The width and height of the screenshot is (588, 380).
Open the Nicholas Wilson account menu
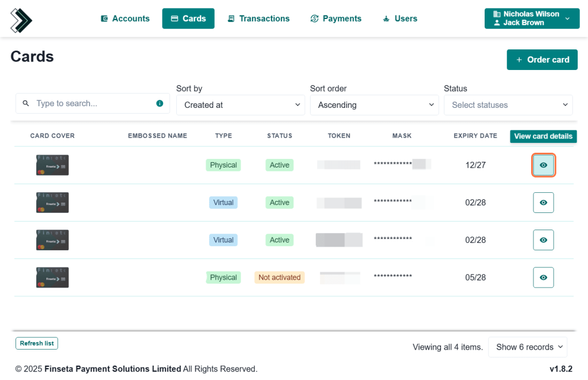[x=531, y=18]
